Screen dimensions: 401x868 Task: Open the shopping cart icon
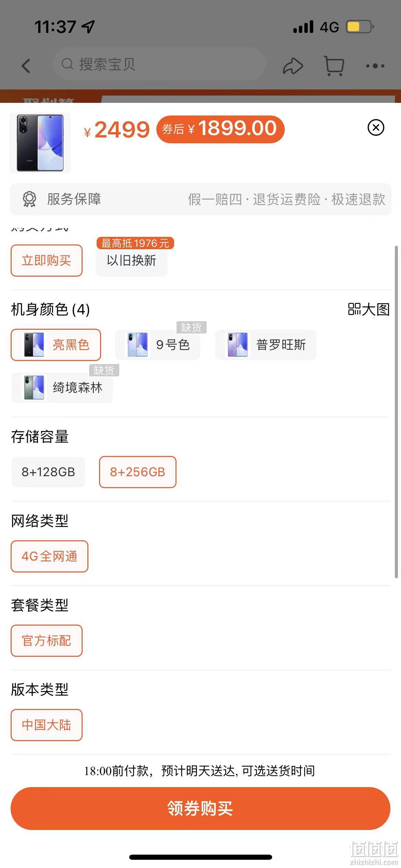coord(334,66)
